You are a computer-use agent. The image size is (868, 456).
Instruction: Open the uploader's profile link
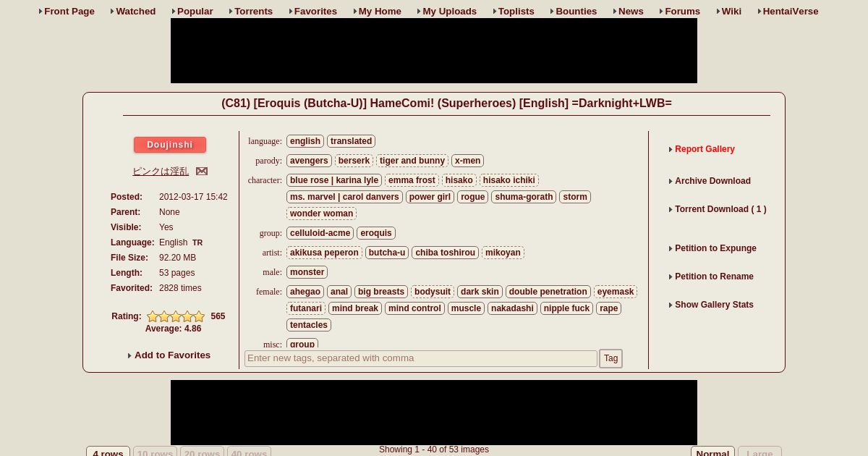[161, 172]
